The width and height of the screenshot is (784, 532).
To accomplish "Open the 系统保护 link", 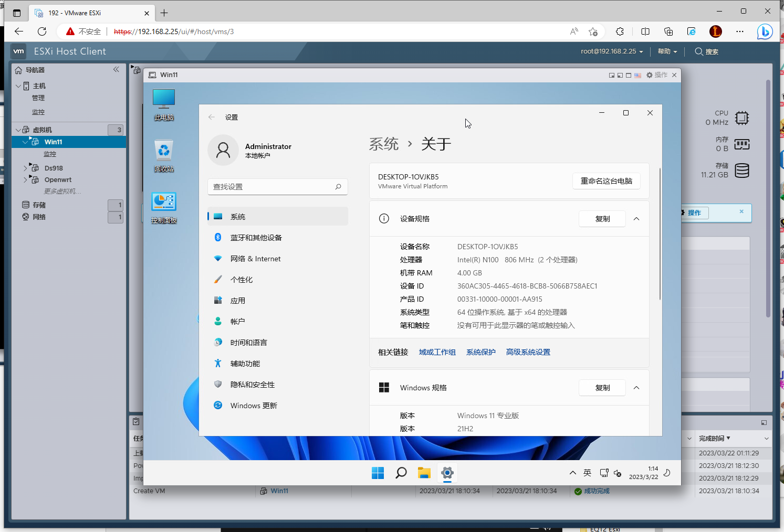I will 480,352.
